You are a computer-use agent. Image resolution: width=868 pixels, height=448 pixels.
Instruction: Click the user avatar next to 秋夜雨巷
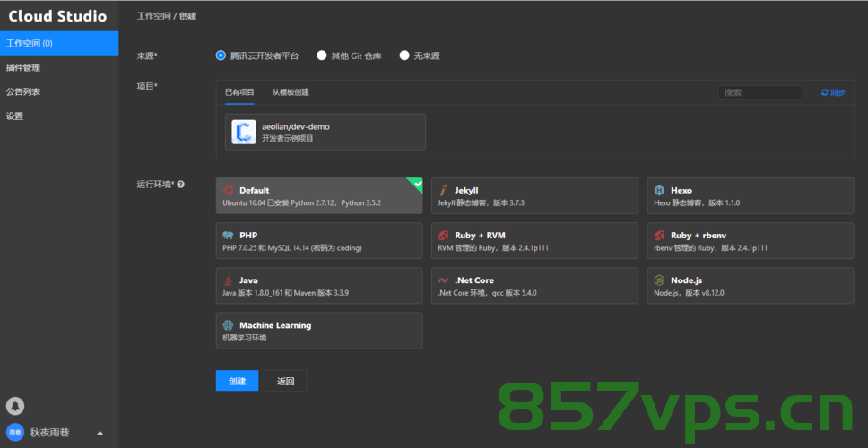point(15,433)
